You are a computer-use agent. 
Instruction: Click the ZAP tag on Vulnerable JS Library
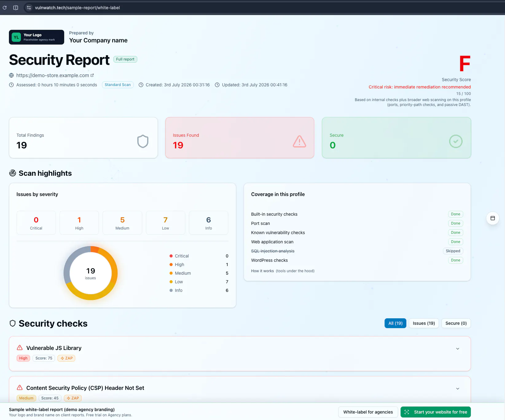(x=66, y=358)
